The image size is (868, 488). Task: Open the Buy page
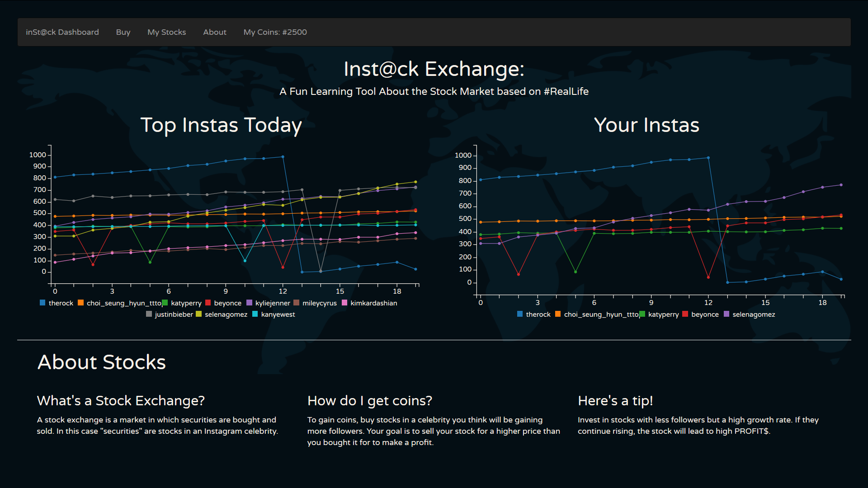[x=123, y=32]
